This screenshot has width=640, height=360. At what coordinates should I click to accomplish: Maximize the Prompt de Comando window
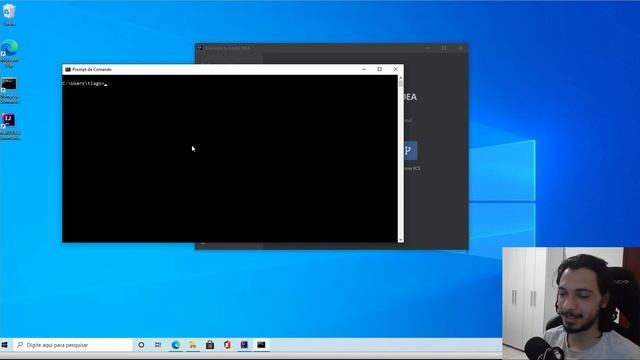380,69
